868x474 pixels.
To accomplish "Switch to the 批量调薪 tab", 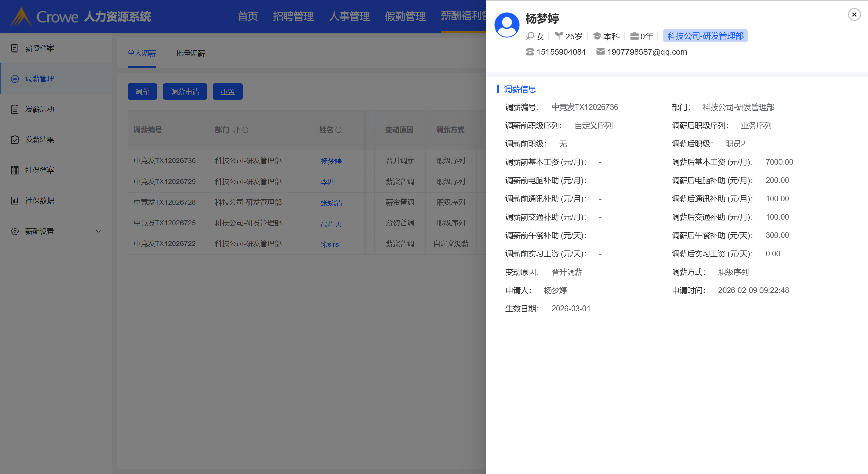I will point(190,53).
